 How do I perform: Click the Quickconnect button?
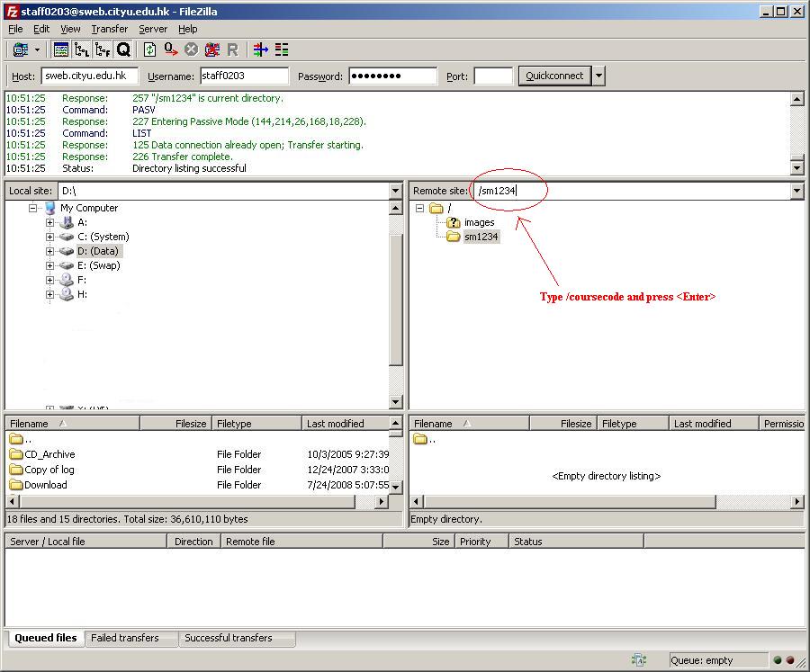pyautogui.click(x=554, y=76)
